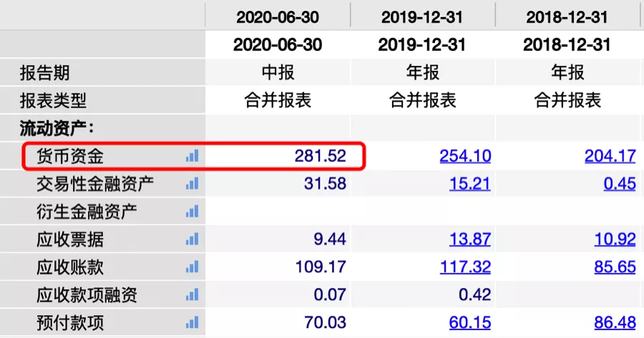Open chart icon for 货币资金 row
644x338 pixels.
192,156
